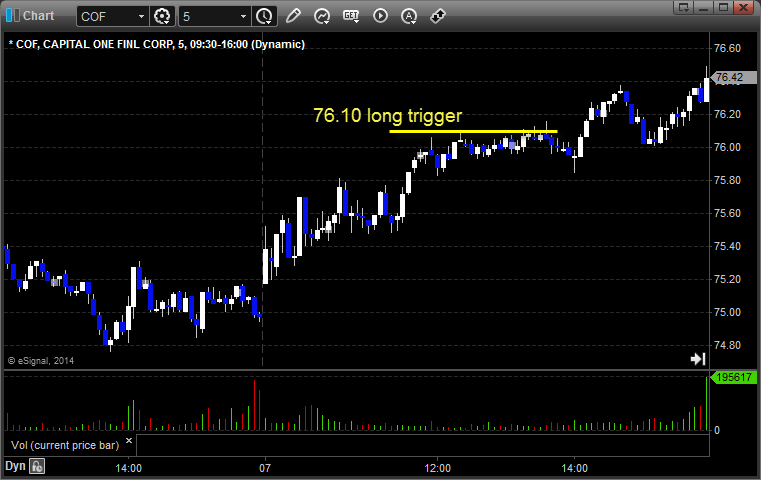The width and height of the screenshot is (761, 480).
Task: Jump to latest bar arrow icon
Action: 698,359
